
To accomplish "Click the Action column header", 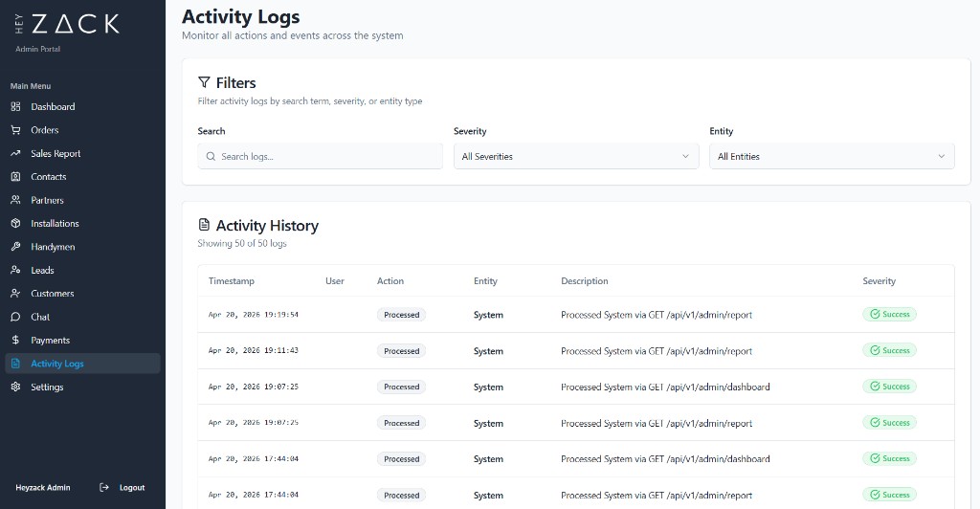I will [390, 281].
